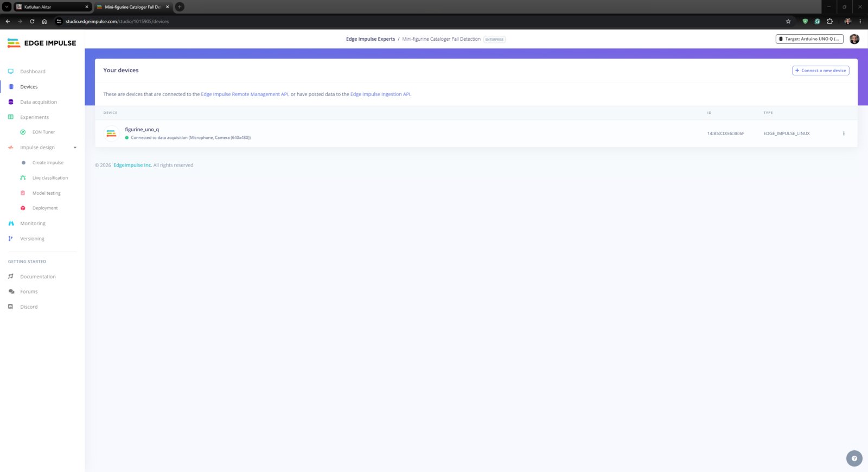Click the Live classification icon

(x=23, y=178)
